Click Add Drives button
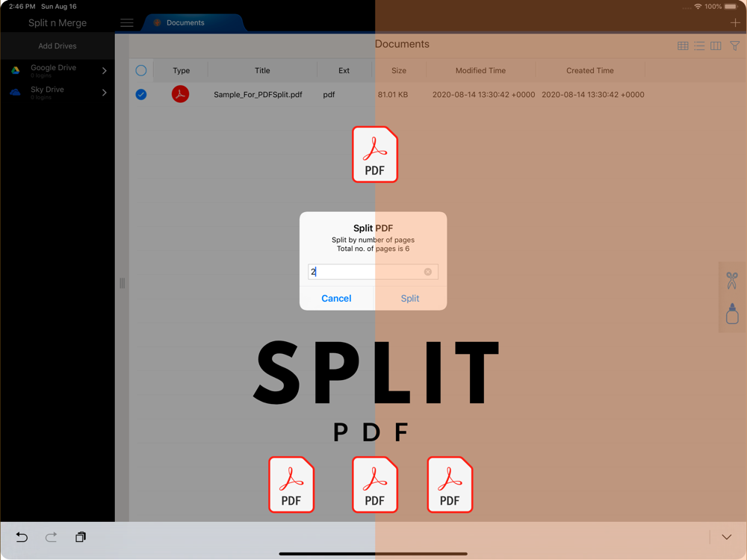This screenshot has height=560, width=747. 58,46
